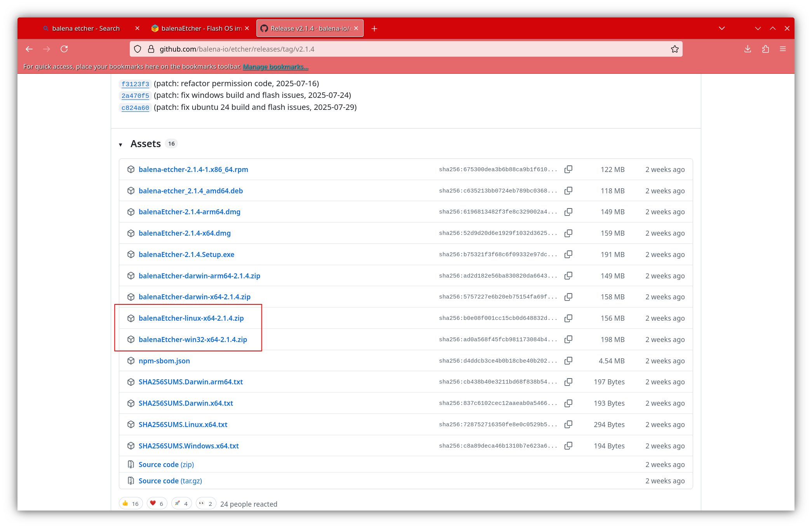Copy sha256 for balenaEtcher-darwin-arm64-2.1.4.zip

pyautogui.click(x=568, y=276)
